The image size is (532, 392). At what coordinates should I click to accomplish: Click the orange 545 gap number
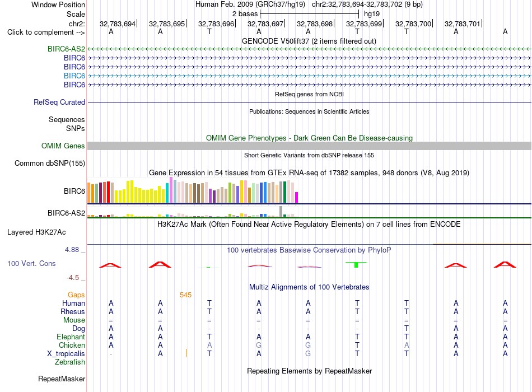[x=185, y=295]
